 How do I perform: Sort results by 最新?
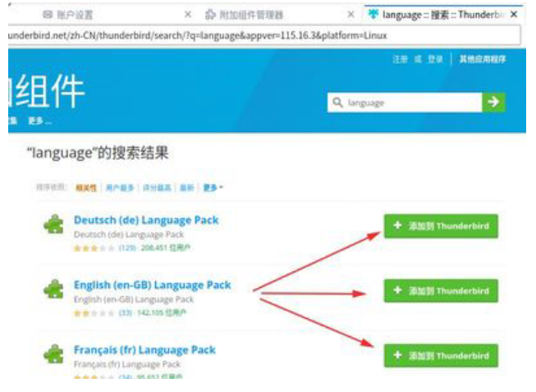coord(186,188)
